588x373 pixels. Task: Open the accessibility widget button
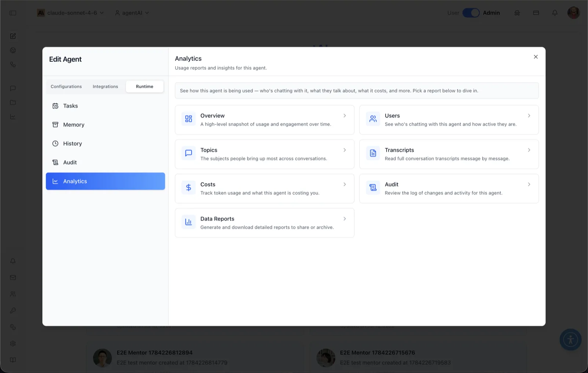[x=571, y=340]
